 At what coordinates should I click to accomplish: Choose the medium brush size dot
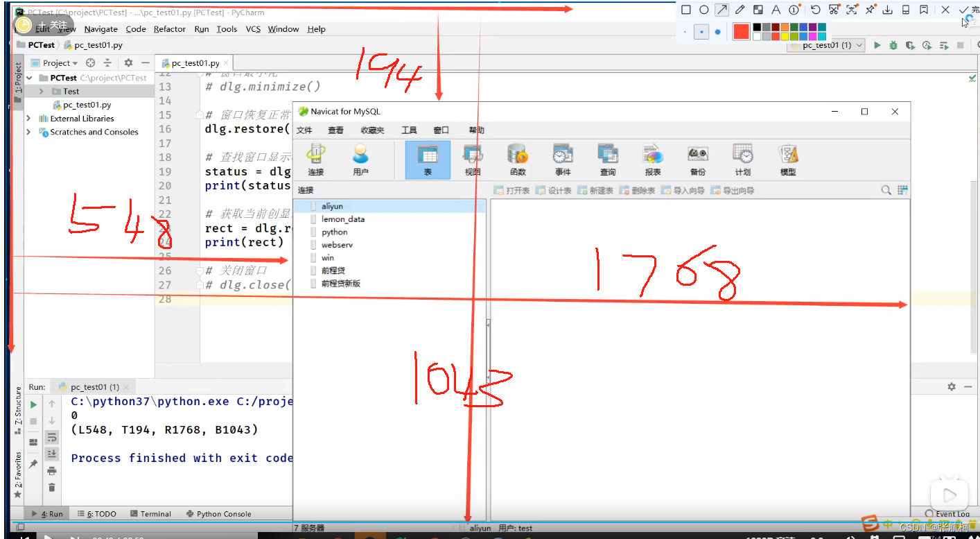[x=701, y=32]
